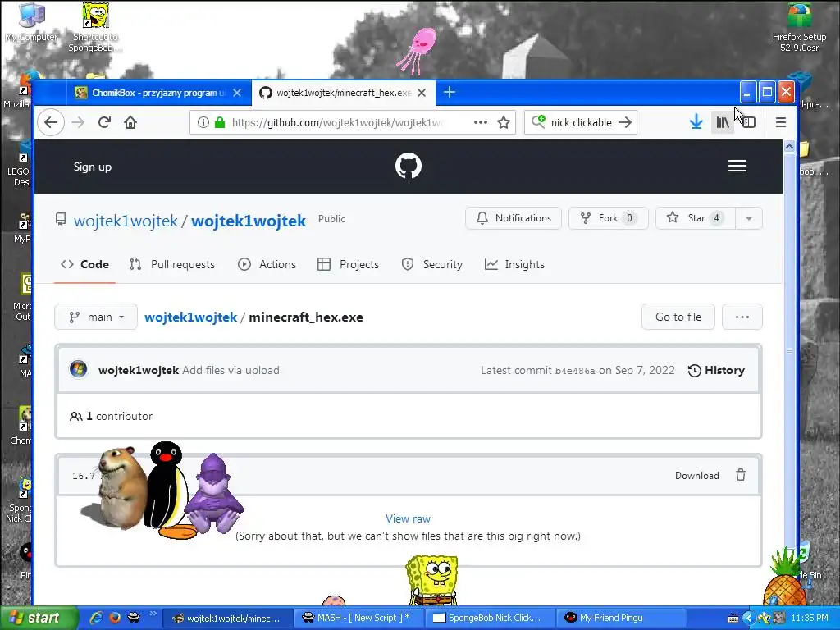Delete file with the trash icon

[x=741, y=475]
